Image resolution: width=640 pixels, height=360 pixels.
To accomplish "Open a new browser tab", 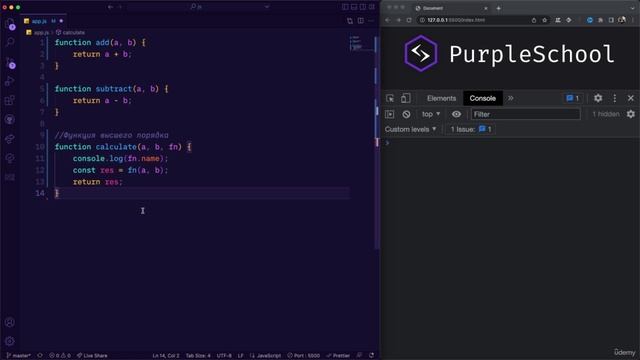I will 498,8.
